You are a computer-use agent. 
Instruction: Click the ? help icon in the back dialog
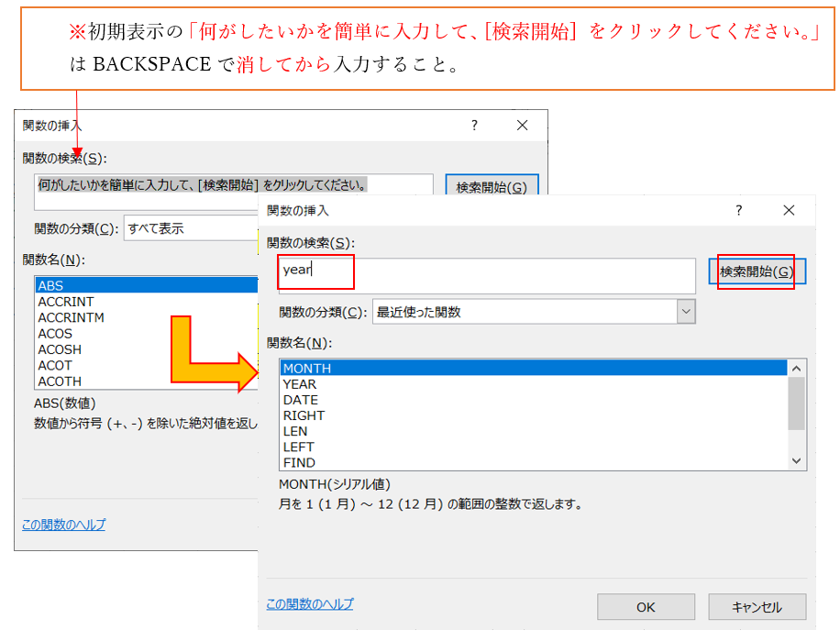click(x=474, y=126)
